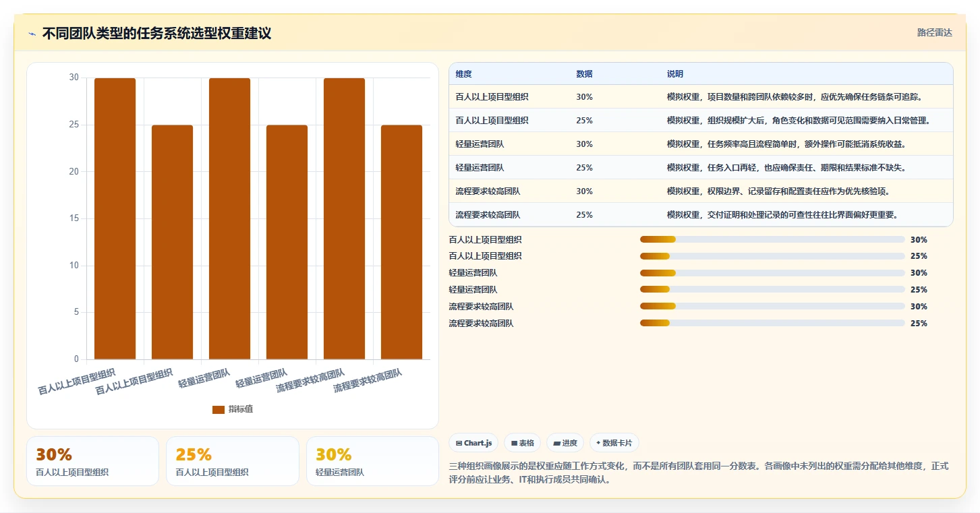Click the y-axis tick label 20
This screenshot has height=513, width=980.
[74, 171]
